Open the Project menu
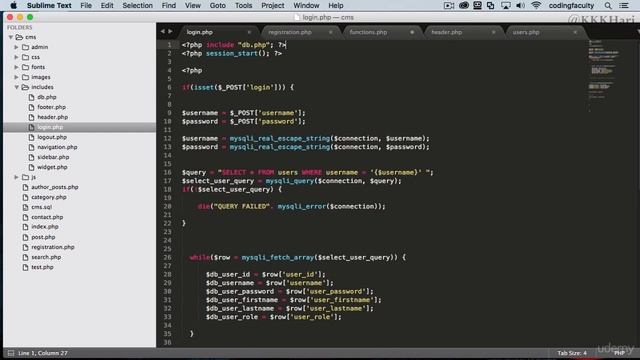This screenshot has width=640, height=360. [273, 5]
